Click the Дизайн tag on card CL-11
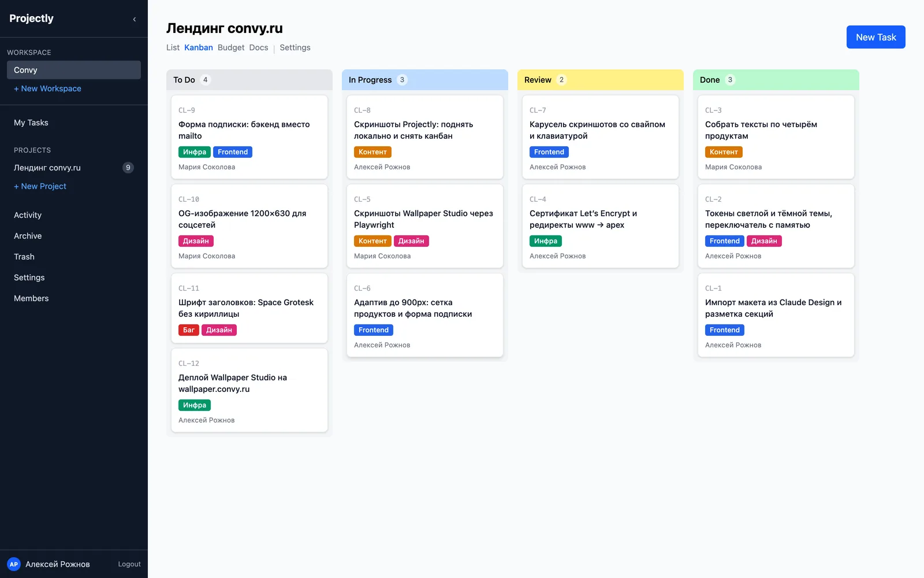Viewport: 924px width, 578px height. [x=219, y=330]
